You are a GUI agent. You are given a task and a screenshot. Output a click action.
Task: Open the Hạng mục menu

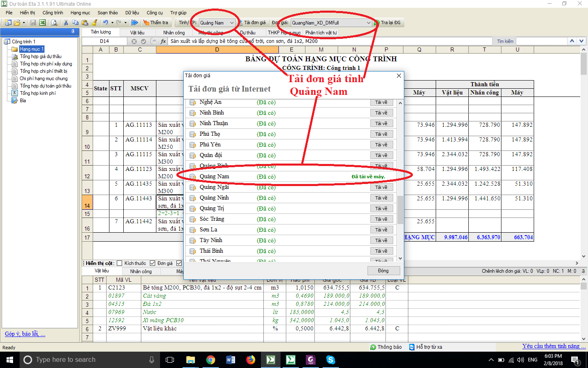coord(80,13)
